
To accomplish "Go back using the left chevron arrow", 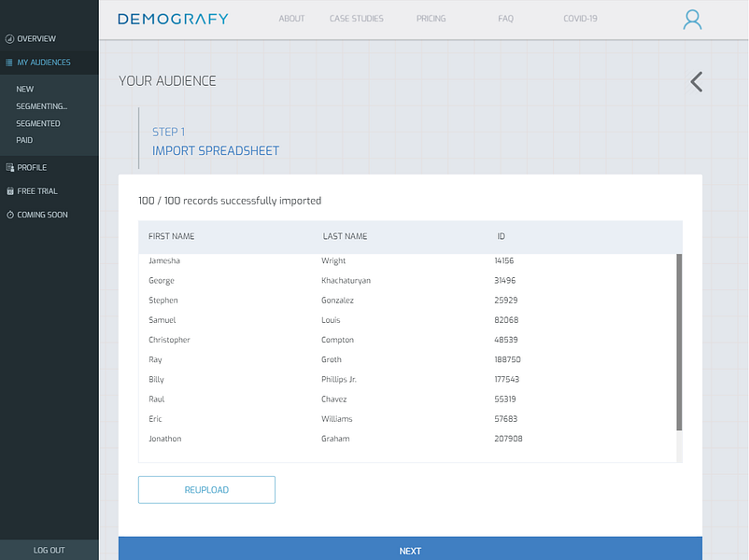I will tap(697, 81).
